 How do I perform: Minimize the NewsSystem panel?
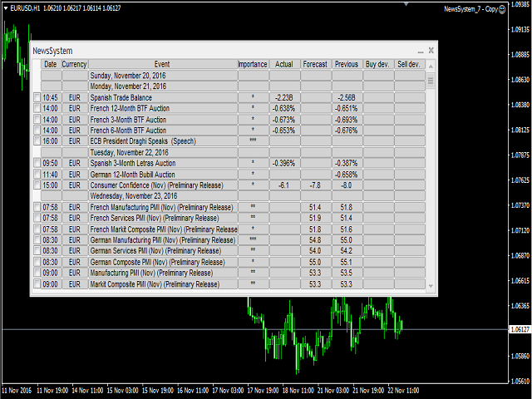(x=421, y=52)
